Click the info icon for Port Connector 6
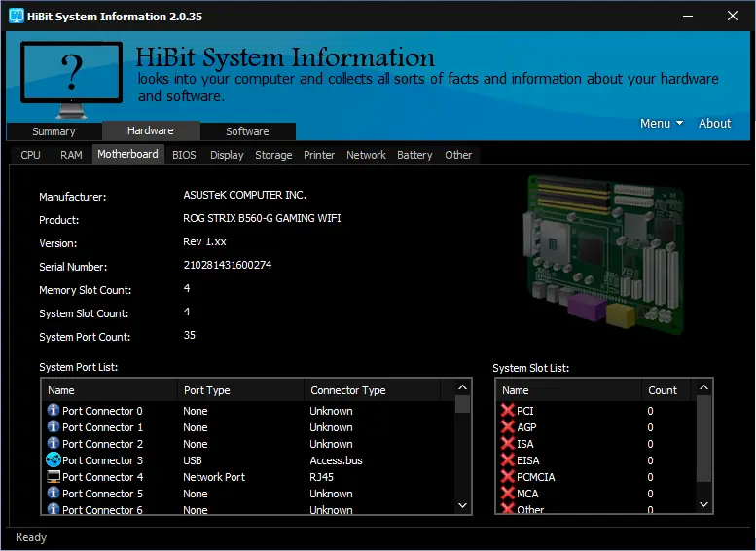This screenshot has width=756, height=551. [54, 508]
